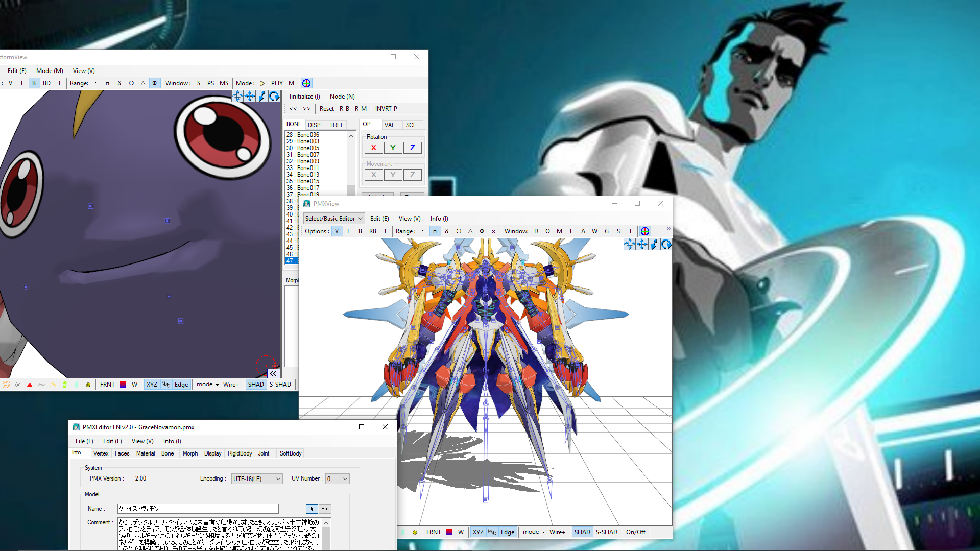Viewport: 980px width, 551px height.
Task: Click the model Name input field
Action: point(198,509)
